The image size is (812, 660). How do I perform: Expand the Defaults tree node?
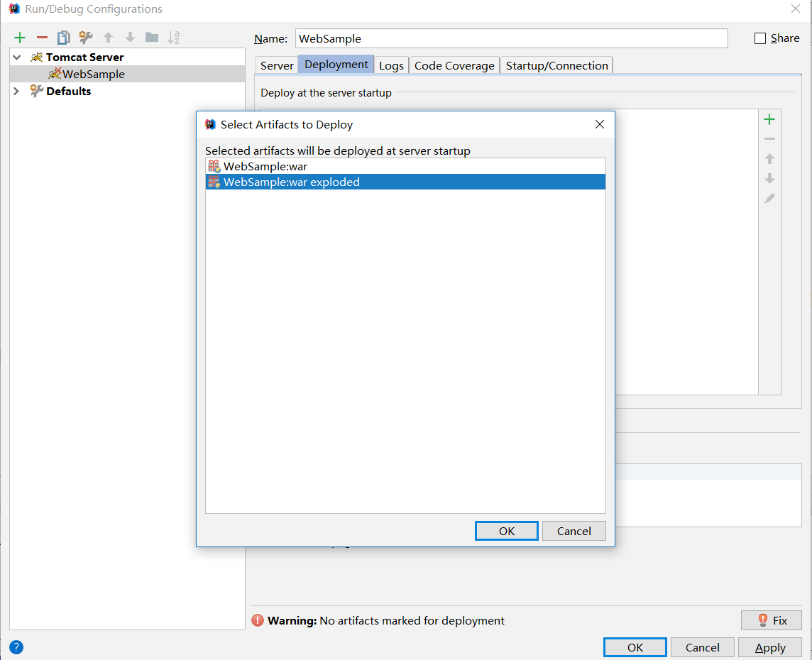(16, 91)
